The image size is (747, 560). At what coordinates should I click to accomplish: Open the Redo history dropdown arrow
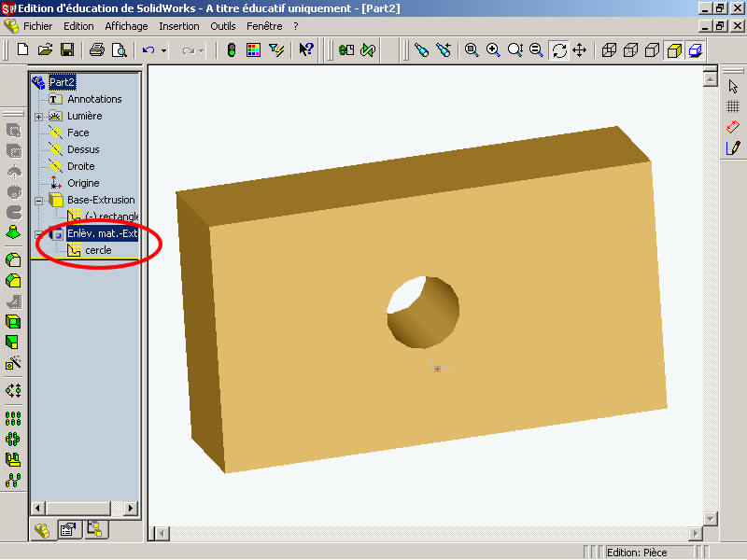pos(201,50)
